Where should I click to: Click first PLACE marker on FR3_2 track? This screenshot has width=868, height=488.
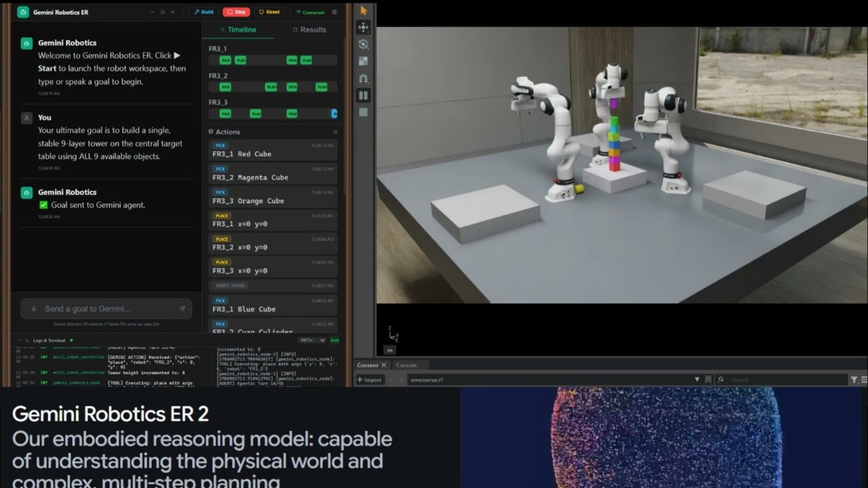click(271, 87)
